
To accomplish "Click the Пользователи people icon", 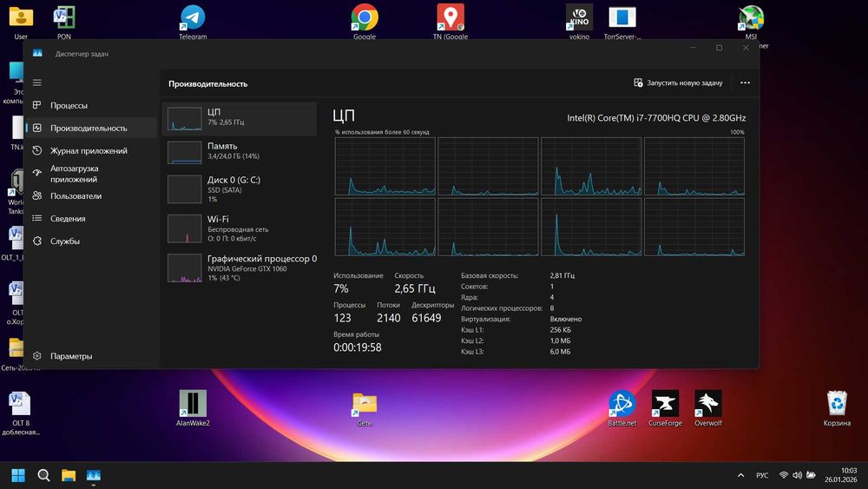I will (x=37, y=195).
